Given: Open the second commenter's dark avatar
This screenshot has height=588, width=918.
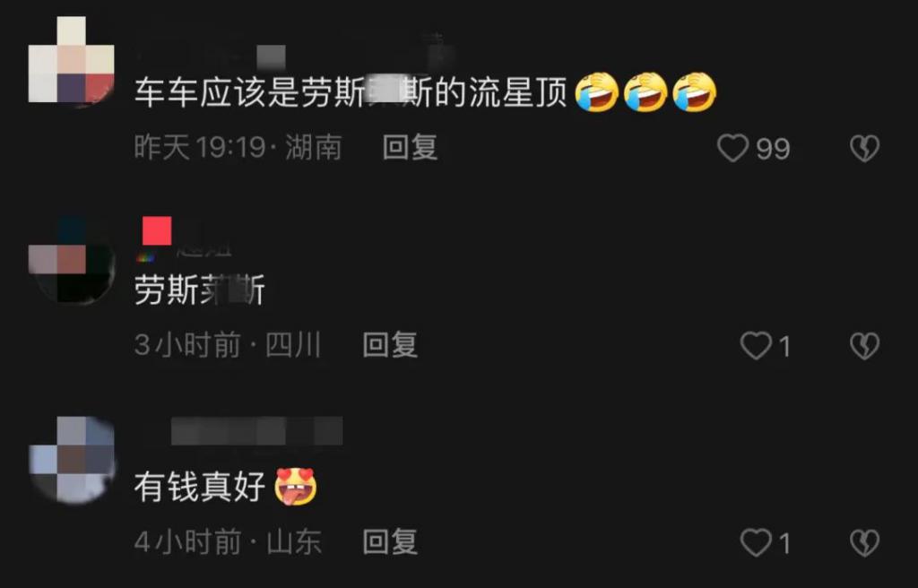Looking at the screenshot, I should [72, 260].
